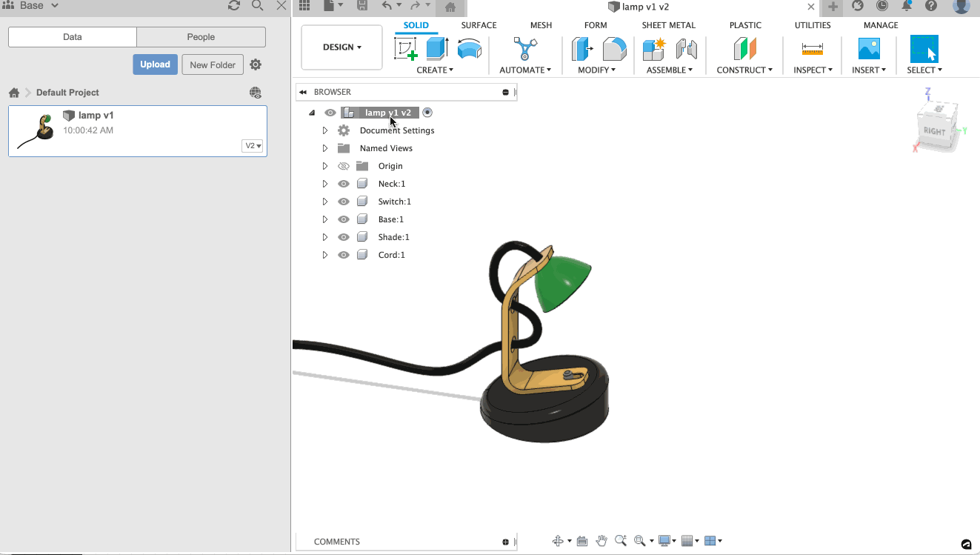Hide the Neck:1 component visibility
980x555 pixels.
click(344, 184)
